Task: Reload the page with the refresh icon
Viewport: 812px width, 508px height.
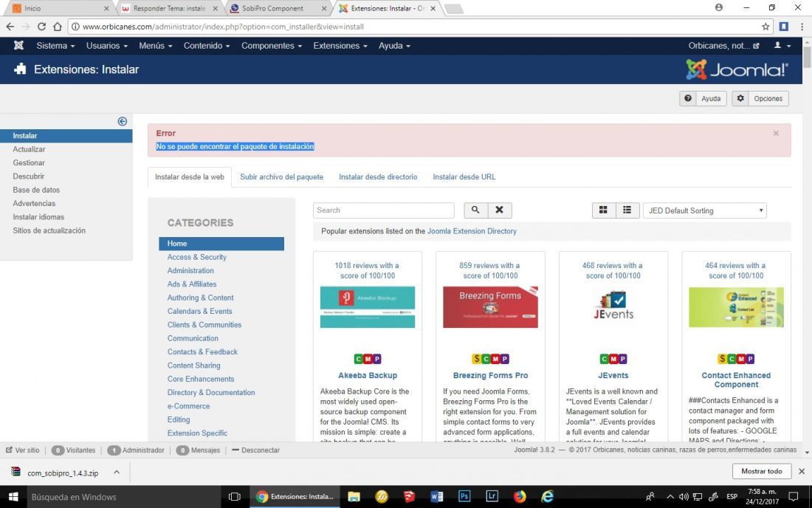Action: point(41,27)
